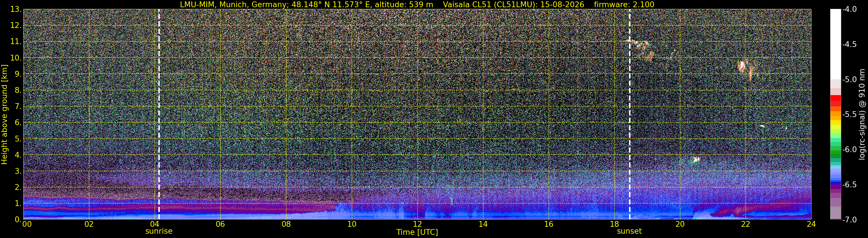Click the 'sunset' label below axis

point(629,231)
